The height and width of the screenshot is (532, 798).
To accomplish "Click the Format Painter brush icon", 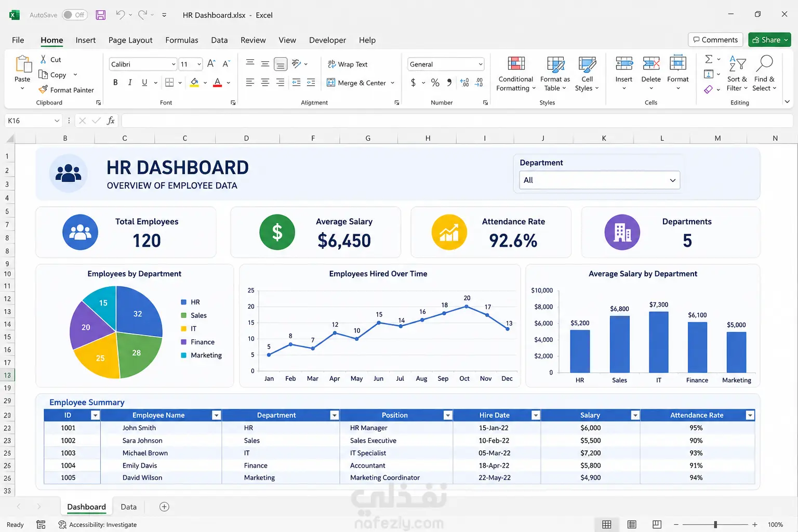I will pos(43,90).
